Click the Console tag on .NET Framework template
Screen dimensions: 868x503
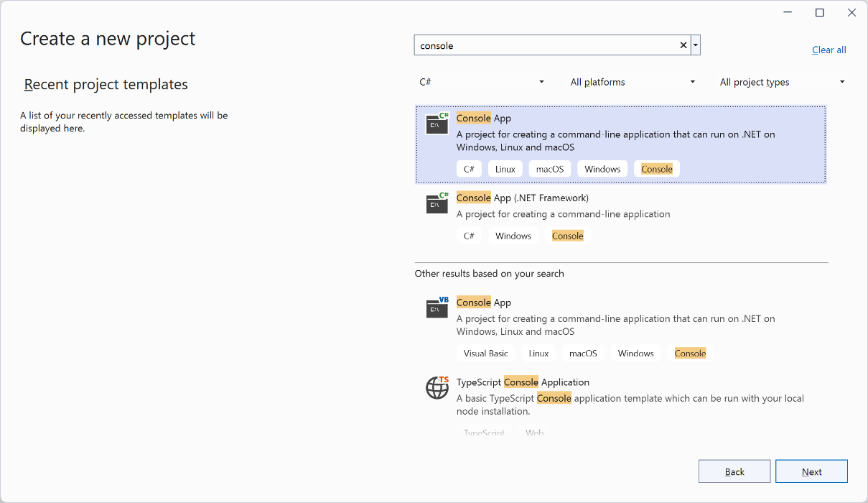[568, 236]
